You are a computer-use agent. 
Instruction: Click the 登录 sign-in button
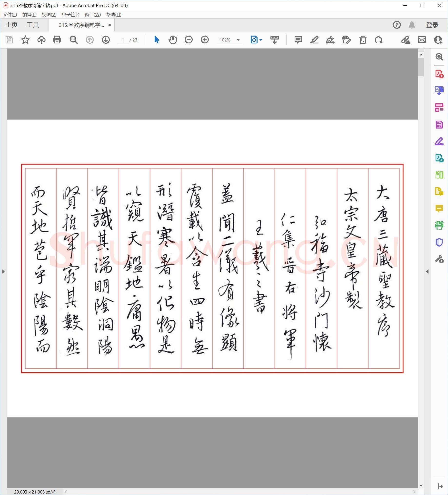[433, 25]
